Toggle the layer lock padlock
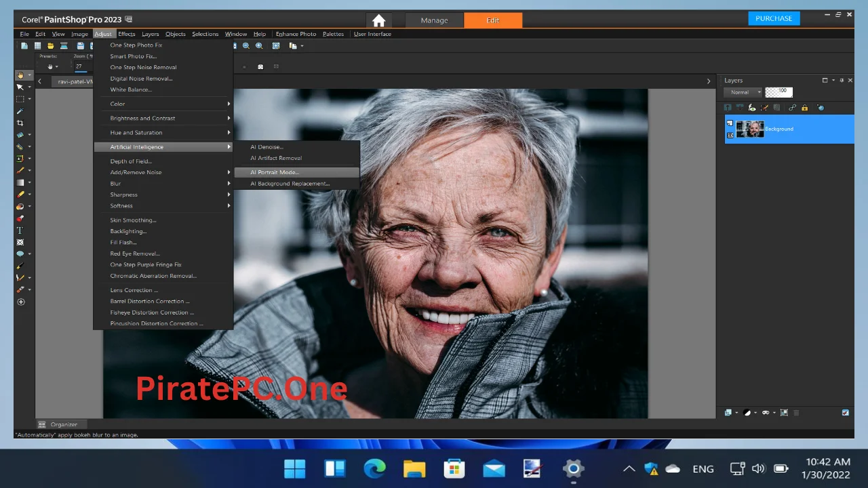868x488 pixels. pyautogui.click(x=804, y=108)
